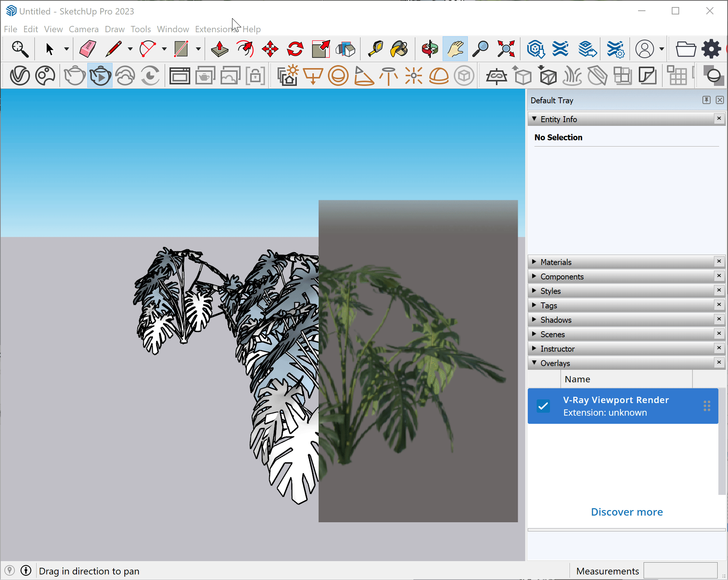
Task: Follow the Discover more link
Action: click(x=627, y=512)
